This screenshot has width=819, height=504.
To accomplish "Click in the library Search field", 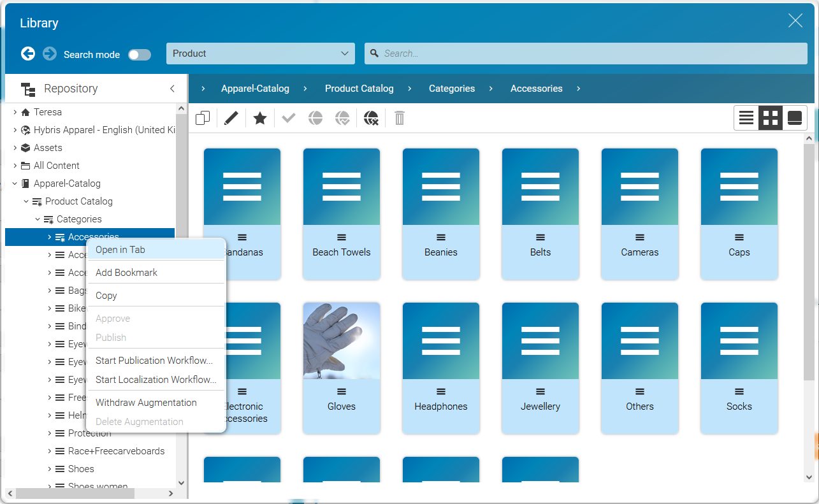I will (586, 54).
